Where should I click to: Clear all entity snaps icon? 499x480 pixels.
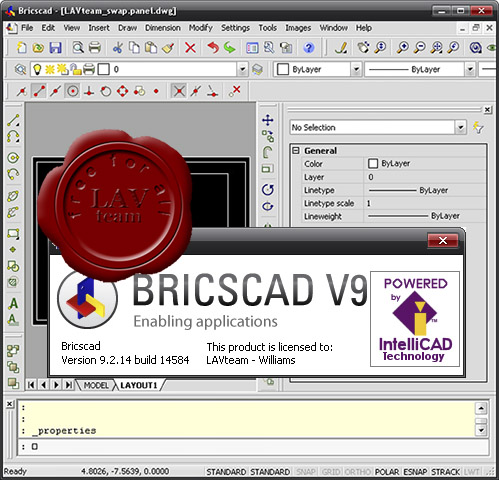pos(235,91)
